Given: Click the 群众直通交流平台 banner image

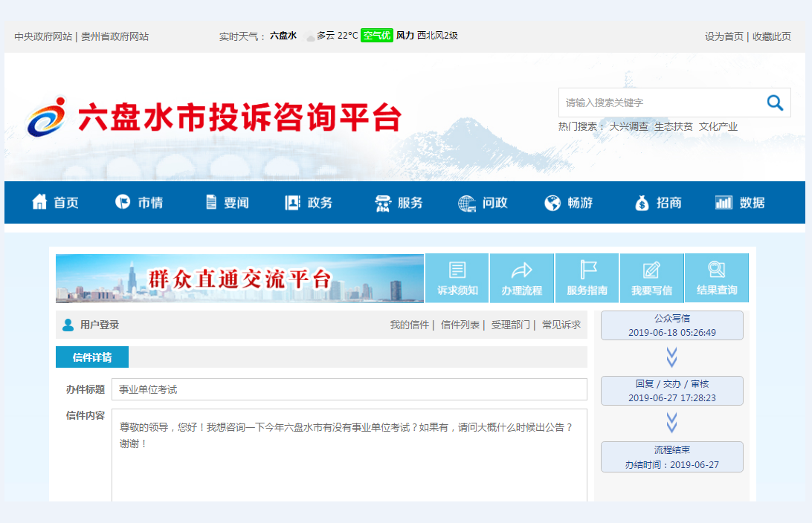Looking at the screenshot, I should point(239,279).
